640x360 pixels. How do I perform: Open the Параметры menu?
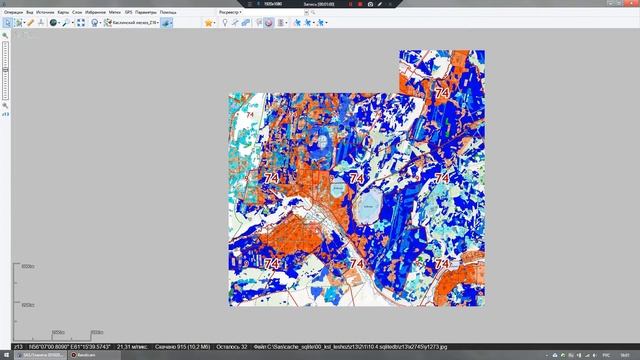pyautogui.click(x=146, y=13)
